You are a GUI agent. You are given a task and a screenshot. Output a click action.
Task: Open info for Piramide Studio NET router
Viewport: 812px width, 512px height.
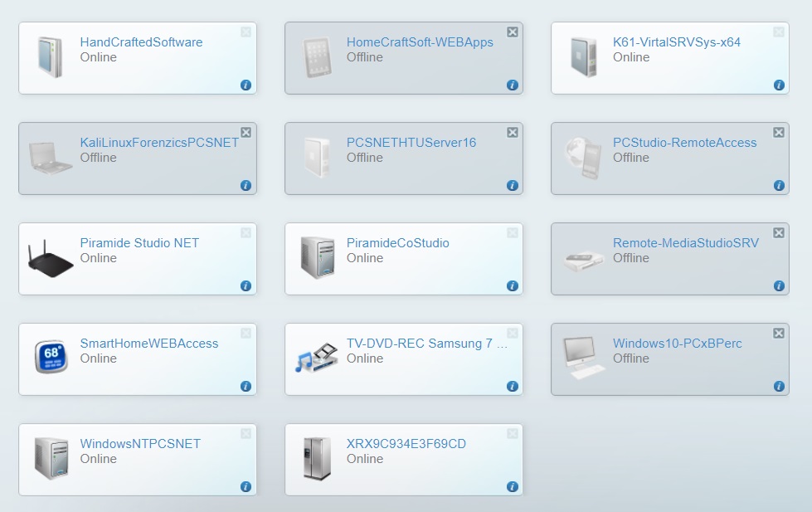[246, 286]
